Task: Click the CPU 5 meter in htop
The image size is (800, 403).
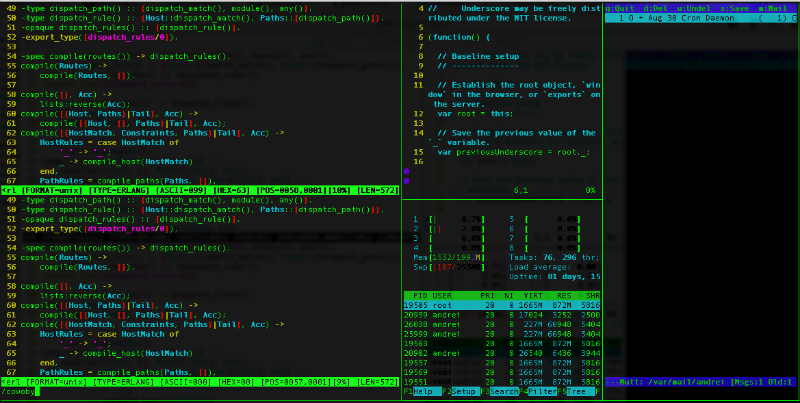Action: coord(545,219)
